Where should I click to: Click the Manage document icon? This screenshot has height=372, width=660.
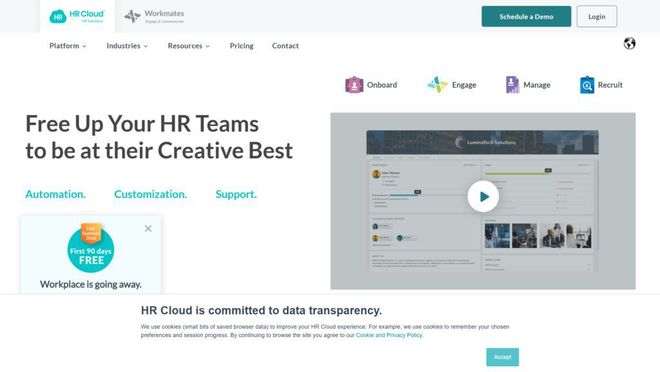click(512, 85)
